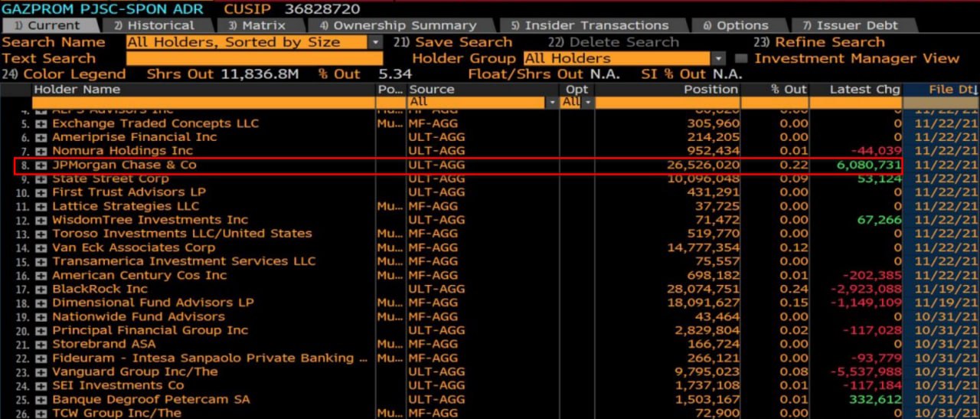The height and width of the screenshot is (419, 980).
Task: Expand the WisdomTree Investments Inc row
Action: click(41, 220)
